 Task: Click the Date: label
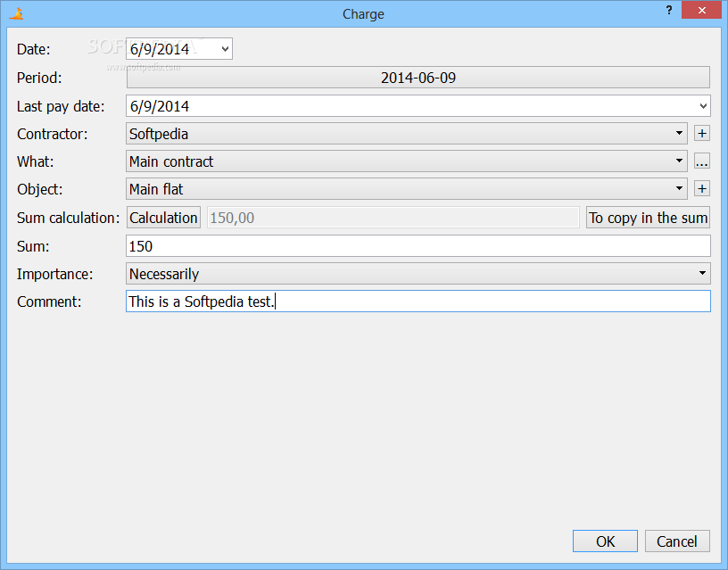pos(33,49)
